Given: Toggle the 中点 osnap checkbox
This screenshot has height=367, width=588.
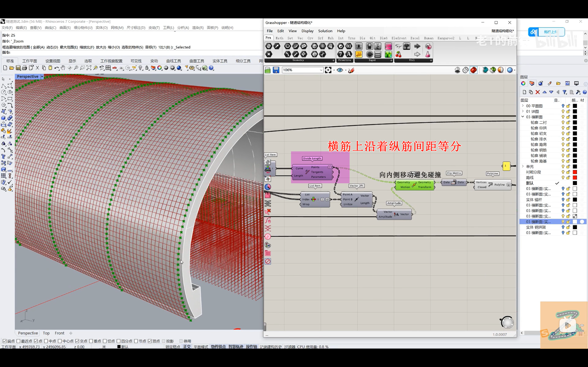Looking at the screenshot, I should coord(46,341).
